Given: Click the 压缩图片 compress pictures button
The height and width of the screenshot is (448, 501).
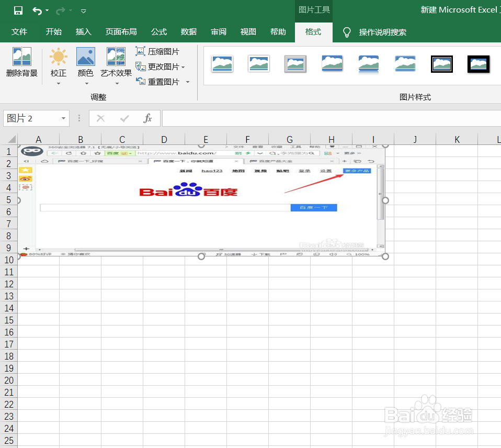Looking at the screenshot, I should pos(157,51).
